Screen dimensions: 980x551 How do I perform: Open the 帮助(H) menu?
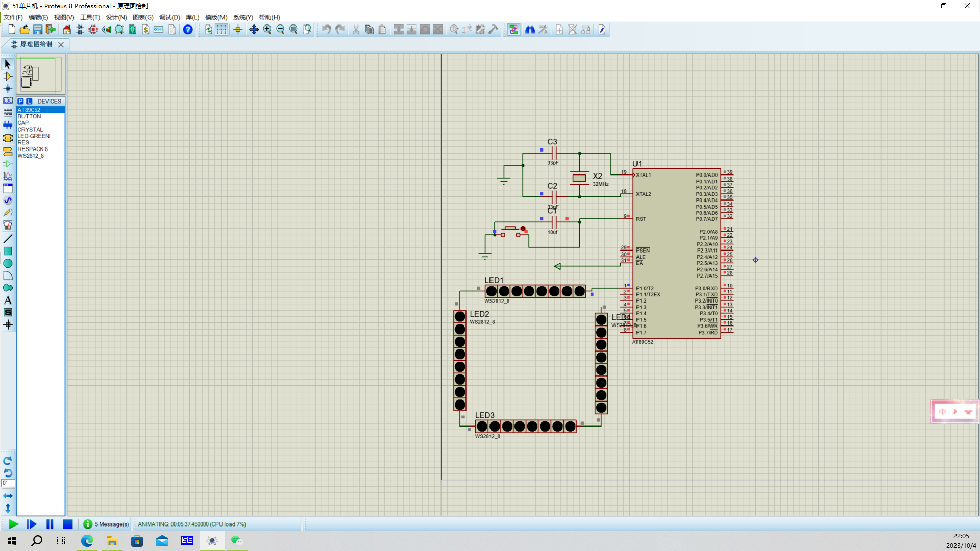(x=269, y=17)
